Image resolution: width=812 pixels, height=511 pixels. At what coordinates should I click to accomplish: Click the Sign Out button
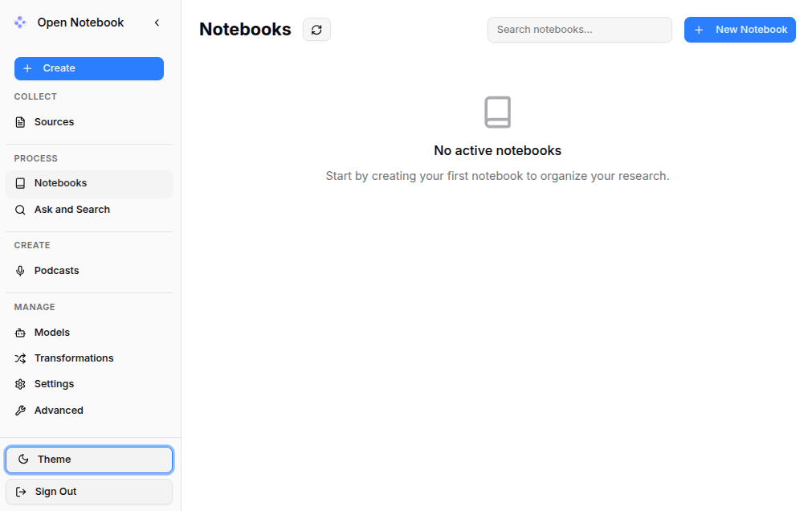coord(89,492)
